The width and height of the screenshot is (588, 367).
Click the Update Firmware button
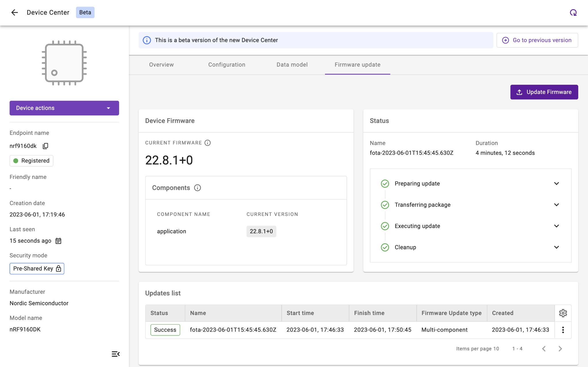544,92
